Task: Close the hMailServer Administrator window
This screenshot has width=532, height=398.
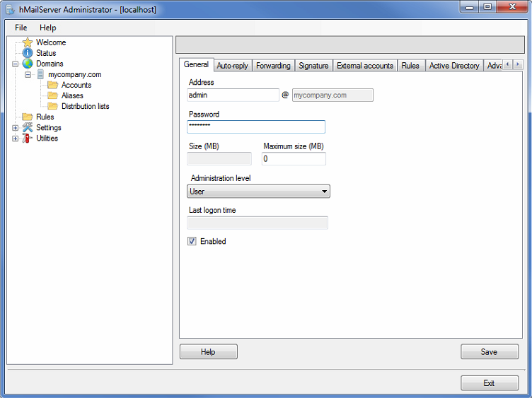Action: 512,7
